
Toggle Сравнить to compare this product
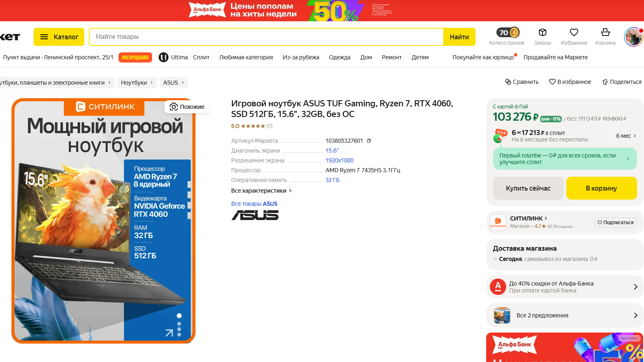tap(522, 82)
